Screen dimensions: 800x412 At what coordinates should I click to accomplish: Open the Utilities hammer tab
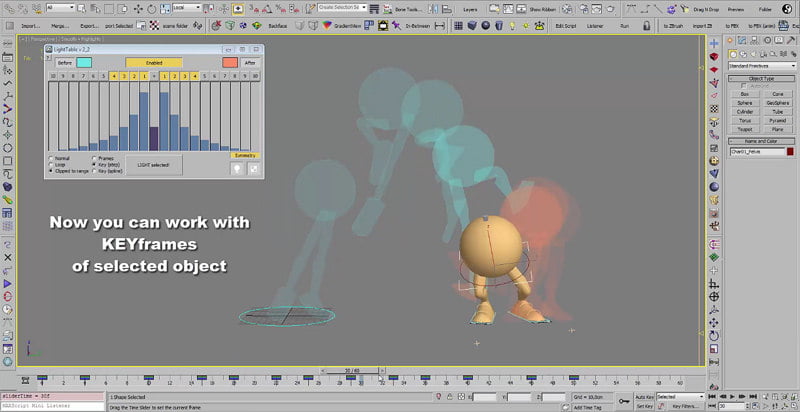click(x=789, y=40)
